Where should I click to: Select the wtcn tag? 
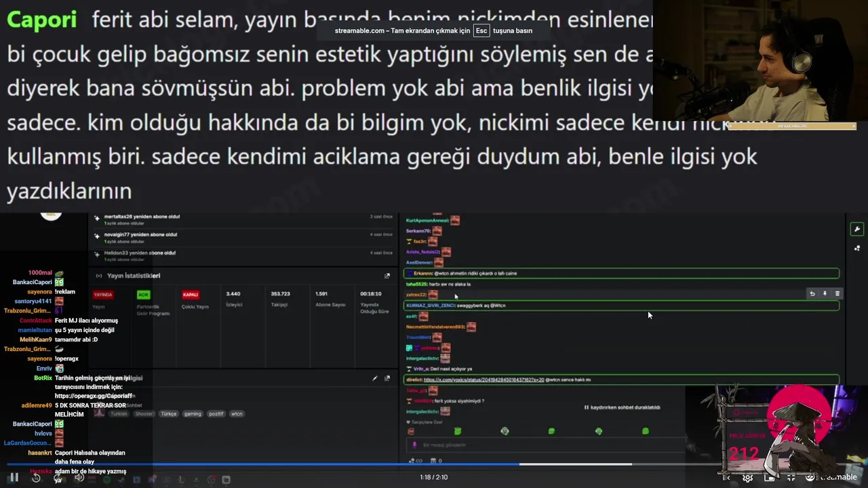coord(237,413)
